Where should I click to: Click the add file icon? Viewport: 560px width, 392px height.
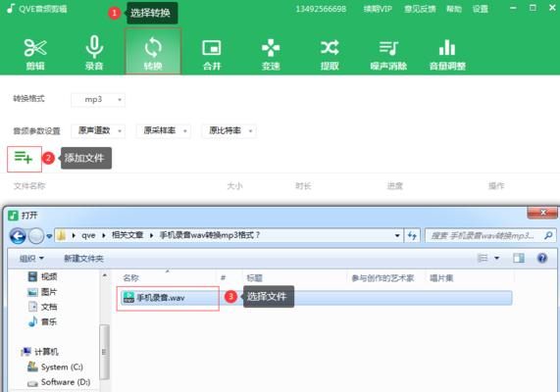click(24, 159)
